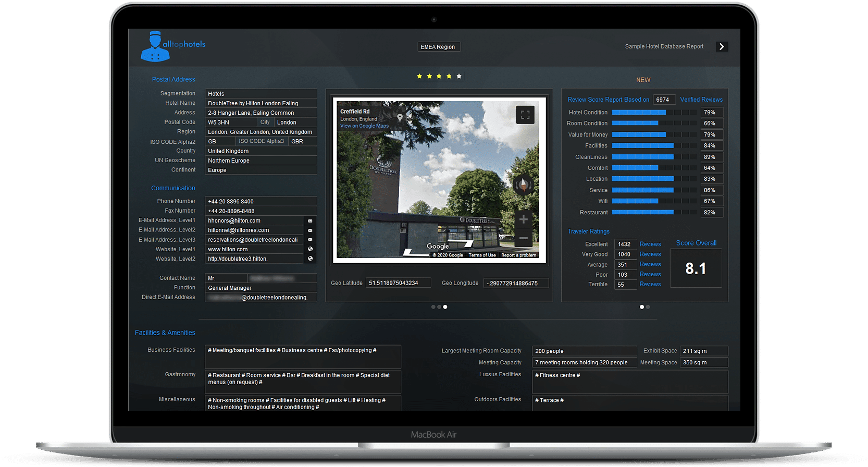Click envelope icon for reservations E-Mail Level3
Screen dimensions: 868x467
coord(310,240)
